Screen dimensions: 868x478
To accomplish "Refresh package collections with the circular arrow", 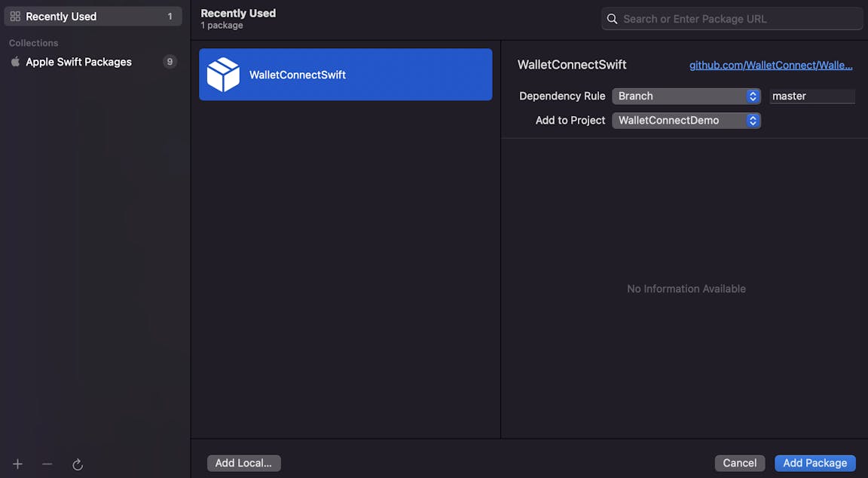I will click(x=78, y=464).
